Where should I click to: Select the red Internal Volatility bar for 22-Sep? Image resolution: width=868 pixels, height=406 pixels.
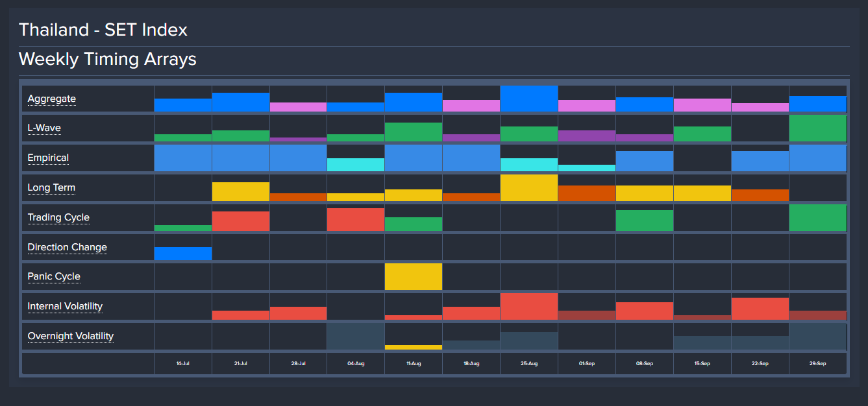pos(760,309)
